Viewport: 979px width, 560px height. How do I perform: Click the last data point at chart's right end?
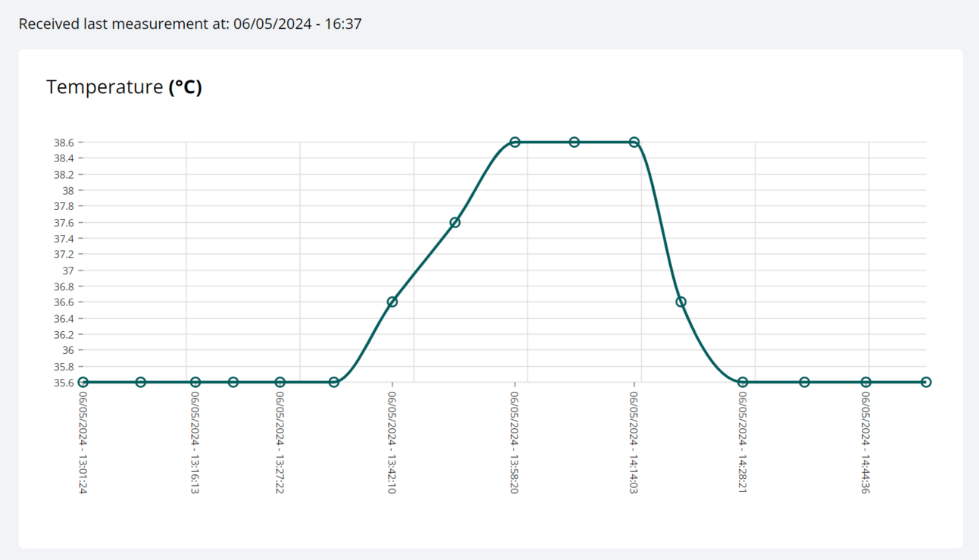tap(926, 383)
